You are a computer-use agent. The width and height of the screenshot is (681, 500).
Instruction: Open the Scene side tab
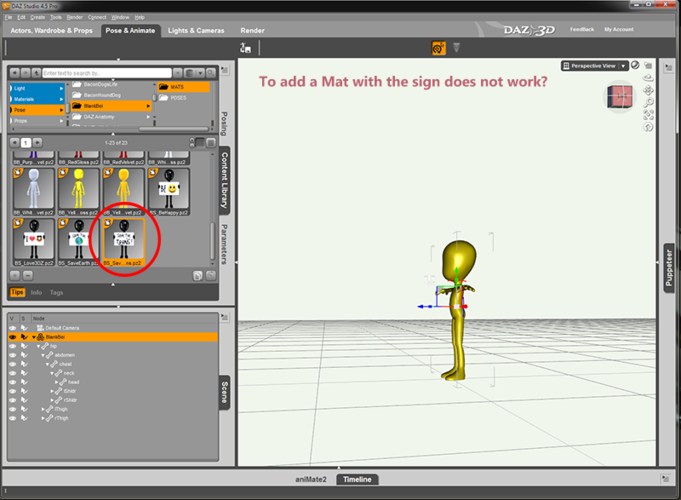click(x=224, y=392)
